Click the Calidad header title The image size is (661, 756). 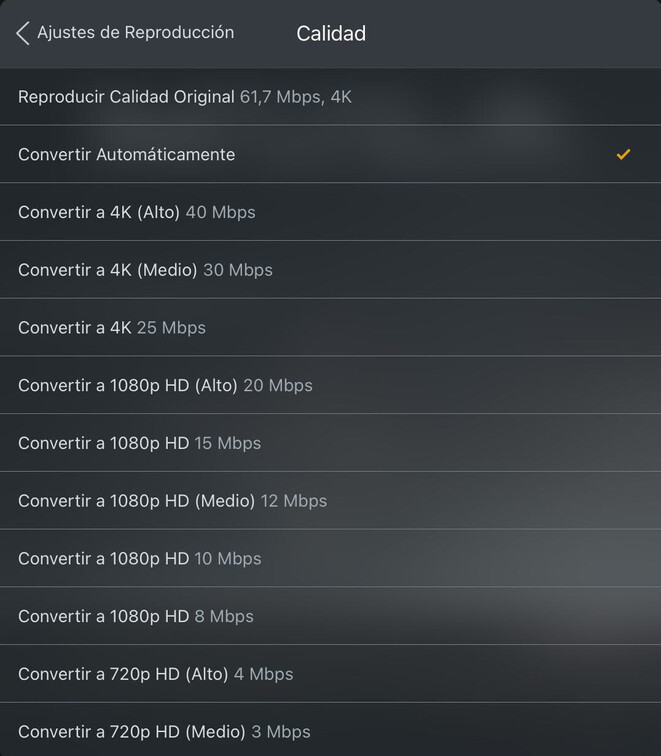[331, 34]
